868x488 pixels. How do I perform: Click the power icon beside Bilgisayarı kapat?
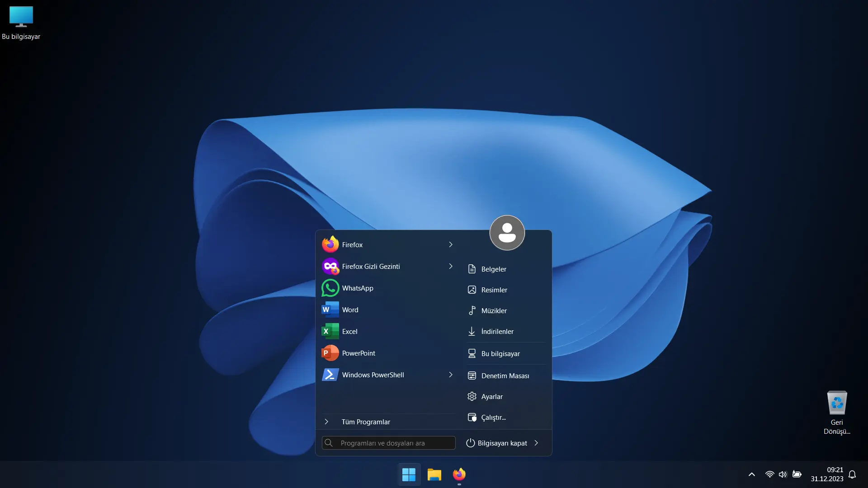(x=470, y=443)
